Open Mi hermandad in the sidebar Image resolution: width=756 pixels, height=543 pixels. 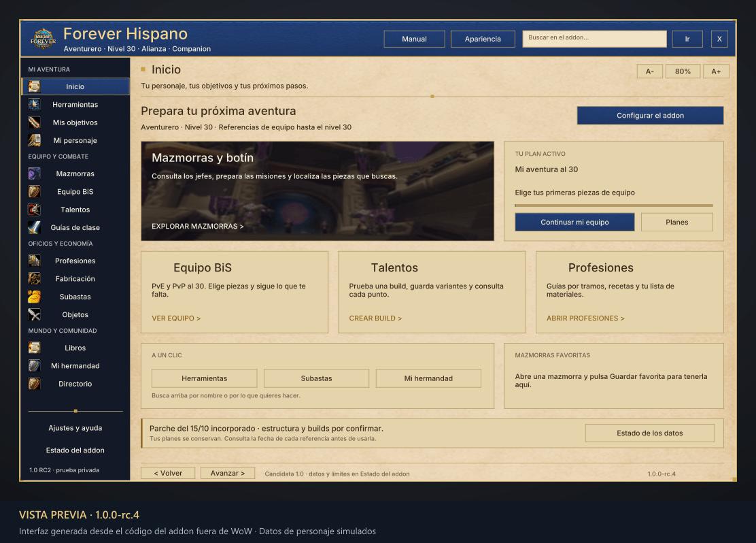pos(75,366)
